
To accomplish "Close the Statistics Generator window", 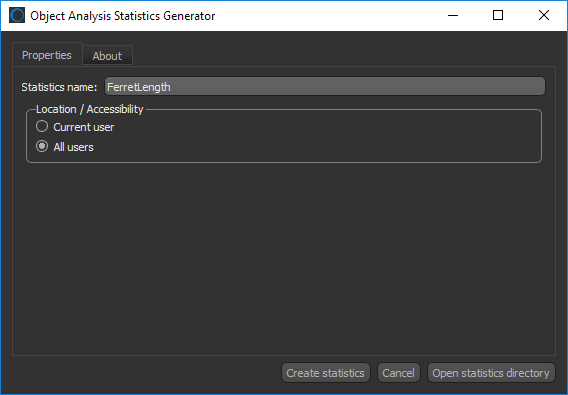I will pos(544,16).
